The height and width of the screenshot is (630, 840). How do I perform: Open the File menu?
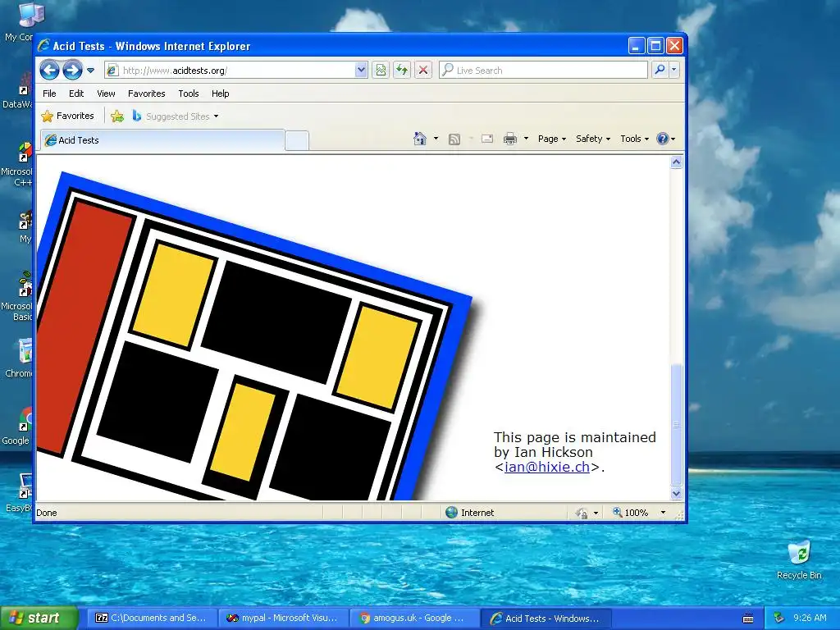pyautogui.click(x=49, y=94)
